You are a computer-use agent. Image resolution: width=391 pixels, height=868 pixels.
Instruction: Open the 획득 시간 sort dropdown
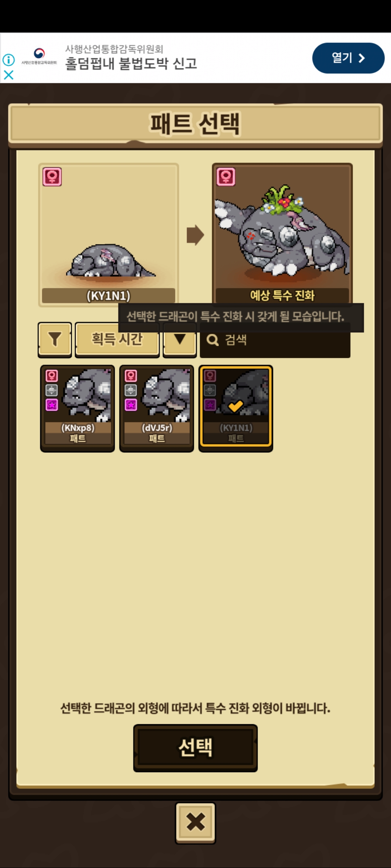(x=117, y=339)
